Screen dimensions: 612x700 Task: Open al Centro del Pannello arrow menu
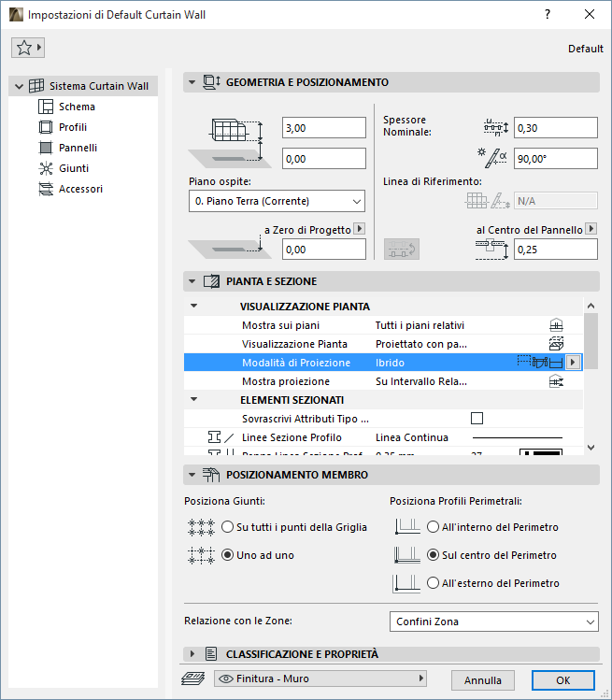point(591,229)
